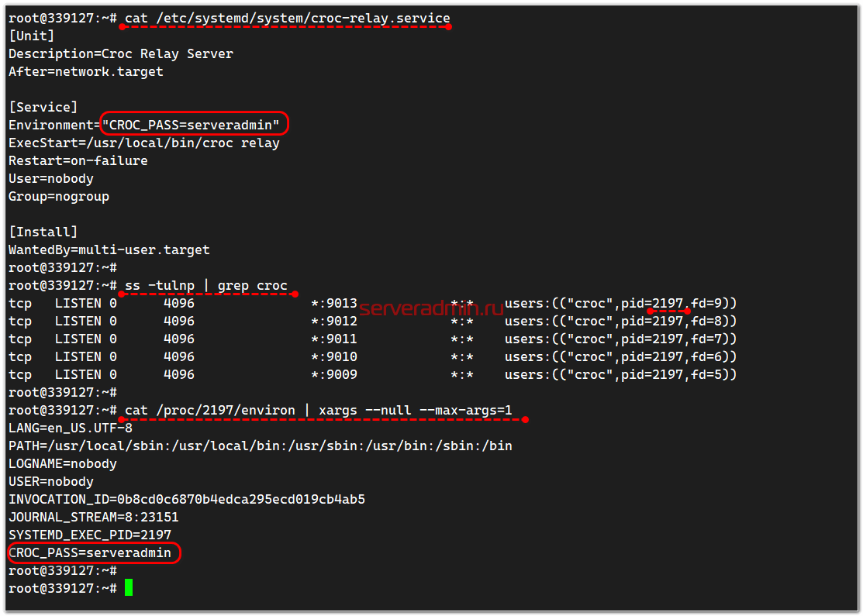Click users entry ending with 'fd=7'

[x=621, y=339]
